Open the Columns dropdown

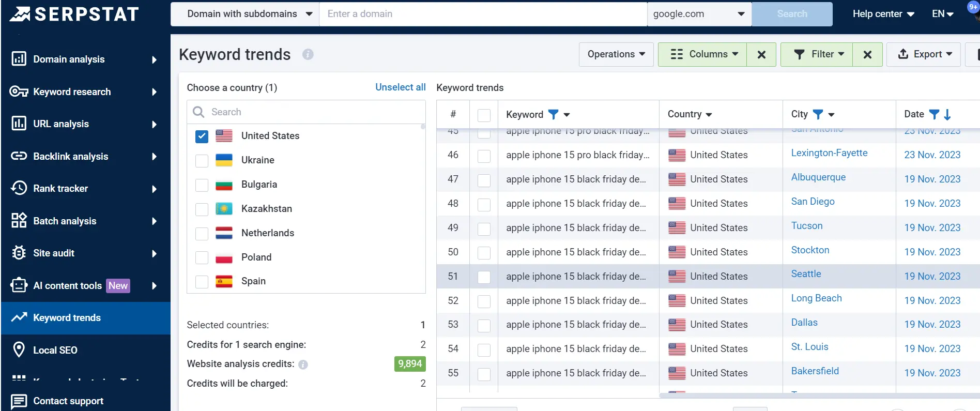point(702,54)
